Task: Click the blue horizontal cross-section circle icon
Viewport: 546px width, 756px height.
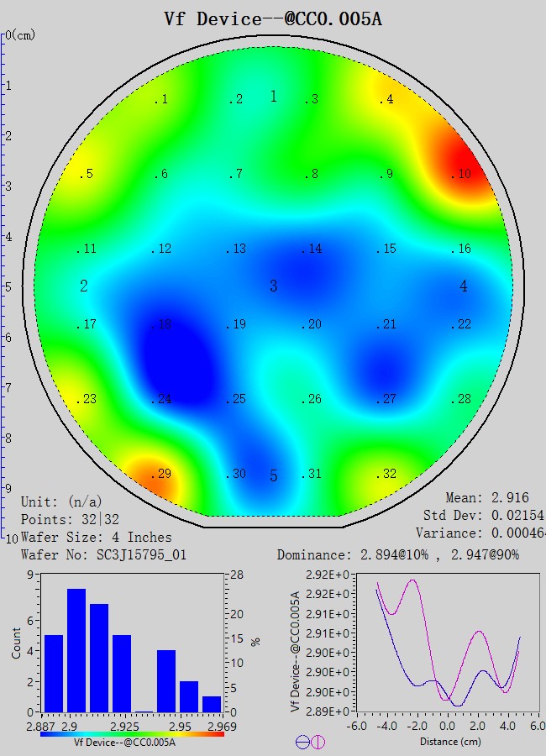Action: (x=302, y=742)
